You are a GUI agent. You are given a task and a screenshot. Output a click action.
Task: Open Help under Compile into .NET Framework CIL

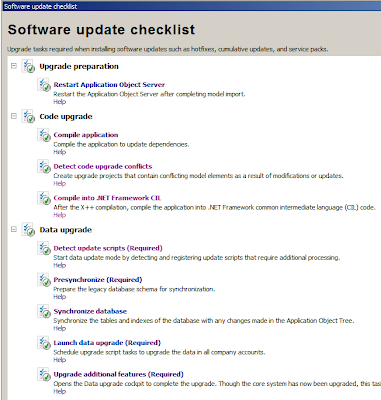(60, 215)
